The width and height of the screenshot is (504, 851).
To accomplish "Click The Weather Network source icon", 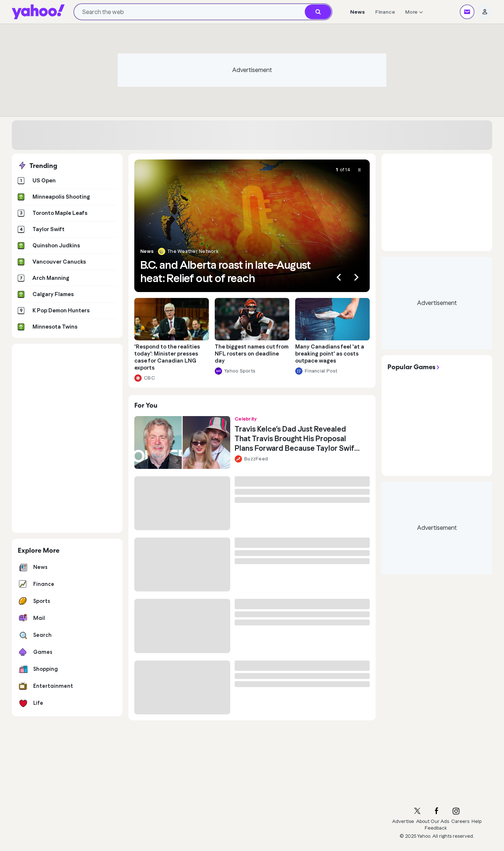I will [x=161, y=251].
